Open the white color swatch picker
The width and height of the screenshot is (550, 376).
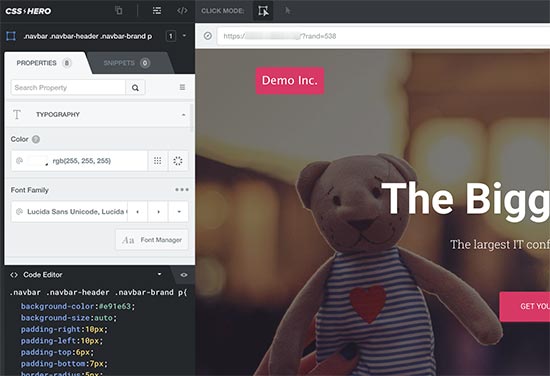pos(38,161)
